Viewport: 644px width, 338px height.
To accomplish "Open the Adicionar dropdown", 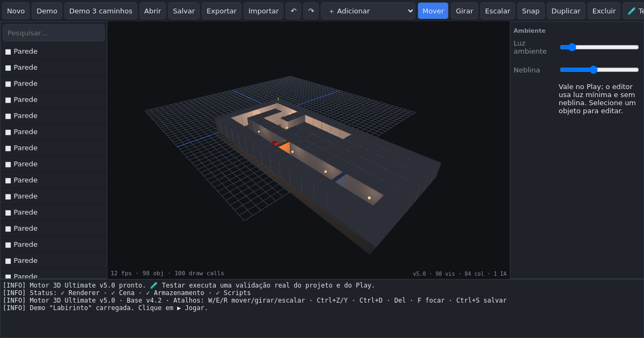I will [x=368, y=11].
